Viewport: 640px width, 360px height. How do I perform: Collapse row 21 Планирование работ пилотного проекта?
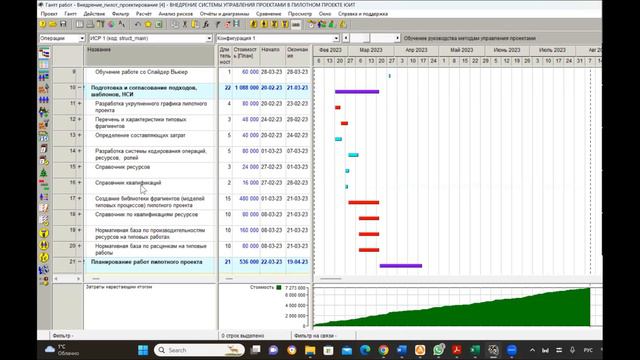[x=80, y=262]
